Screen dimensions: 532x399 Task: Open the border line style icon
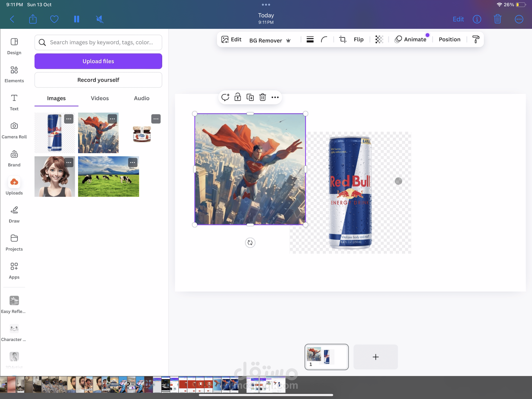coord(310,40)
